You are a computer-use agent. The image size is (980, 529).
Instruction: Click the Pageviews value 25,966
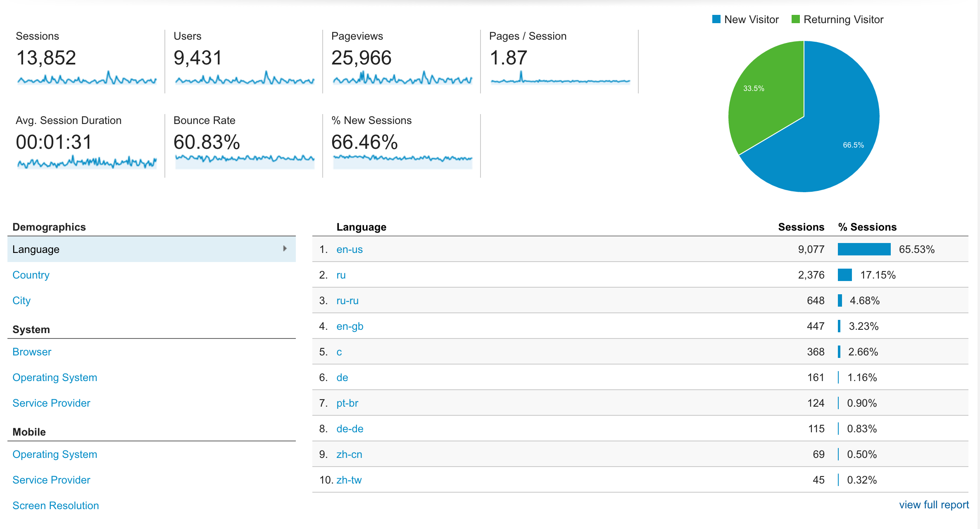[x=362, y=57]
